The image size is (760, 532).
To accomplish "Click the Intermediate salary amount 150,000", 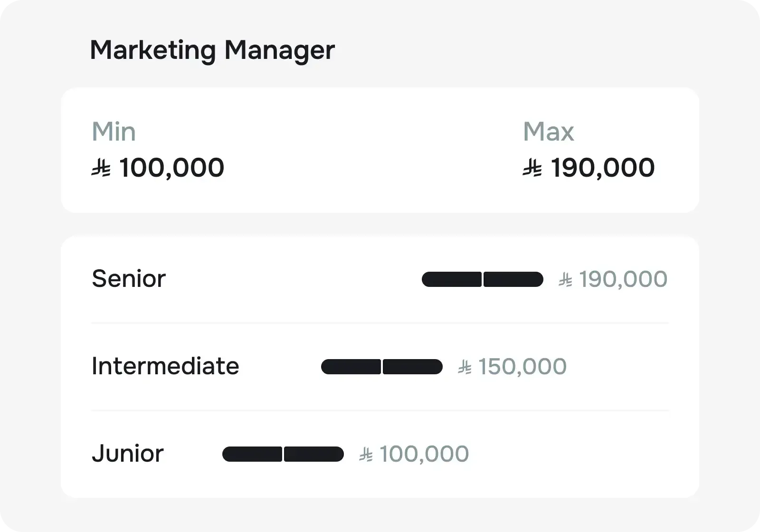I will click(522, 367).
